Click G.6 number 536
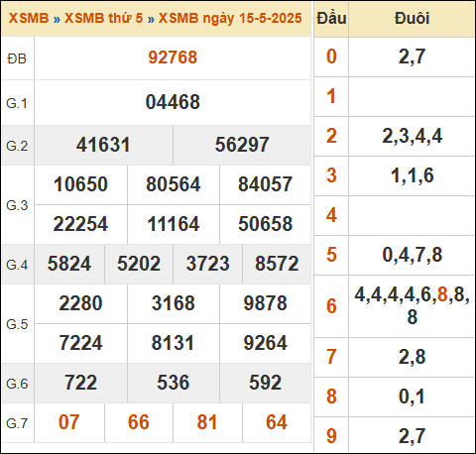This screenshot has height=454, width=476. pyautogui.click(x=174, y=383)
